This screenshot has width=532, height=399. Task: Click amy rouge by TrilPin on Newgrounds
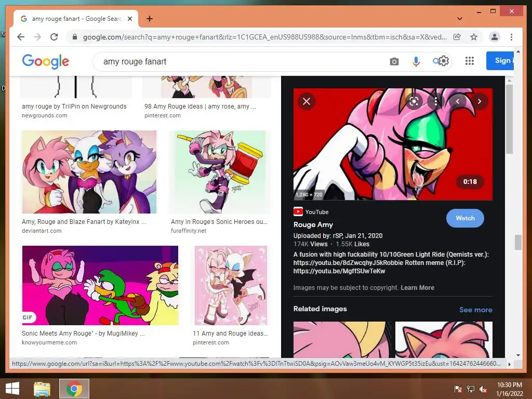click(x=74, y=106)
